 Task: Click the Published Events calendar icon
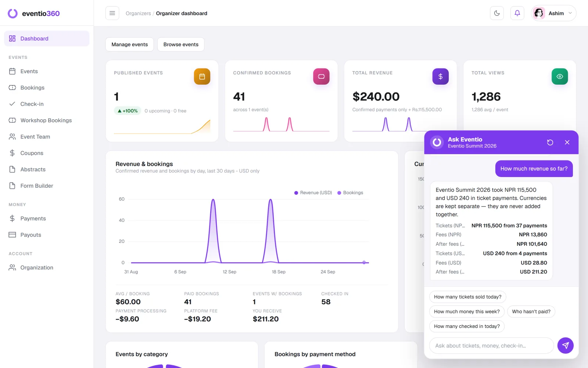coord(202,77)
